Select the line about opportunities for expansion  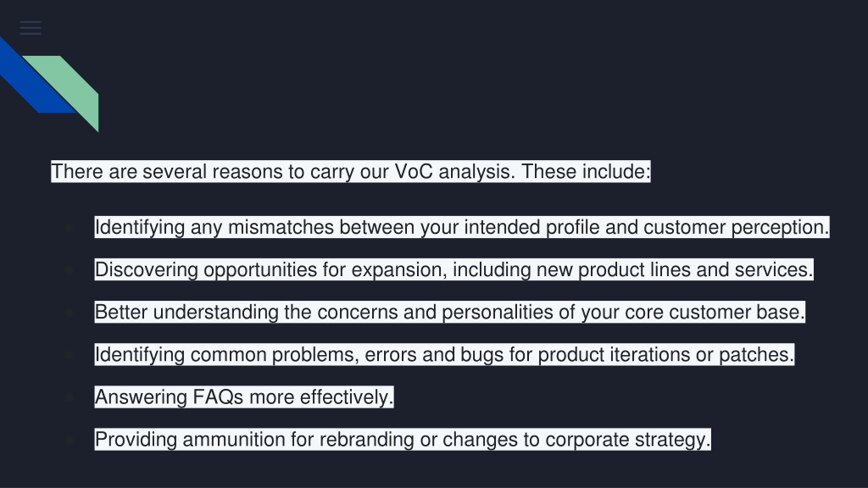coord(454,270)
